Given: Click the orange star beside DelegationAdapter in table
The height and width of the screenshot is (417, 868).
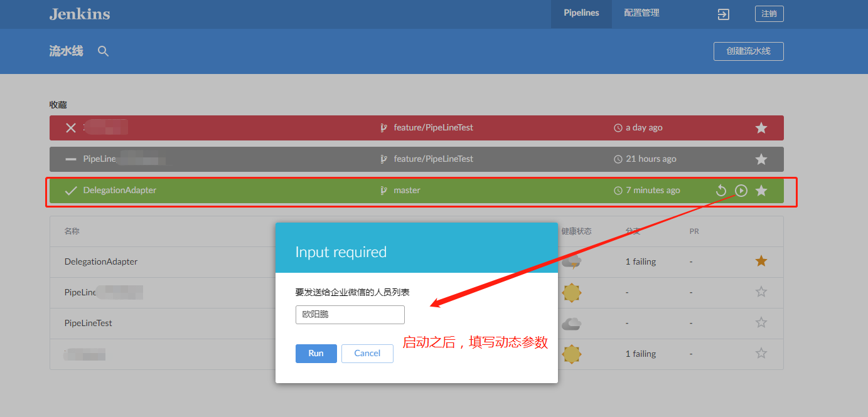Looking at the screenshot, I should coord(761,261).
